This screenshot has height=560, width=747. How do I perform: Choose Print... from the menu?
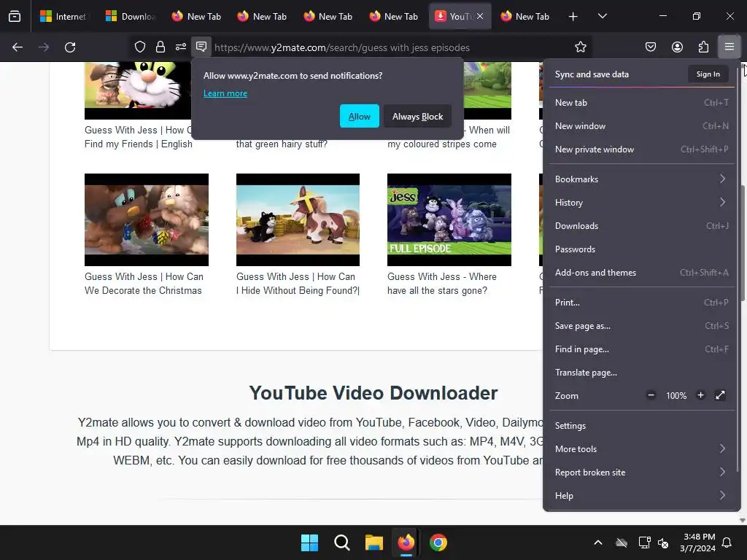(641, 303)
